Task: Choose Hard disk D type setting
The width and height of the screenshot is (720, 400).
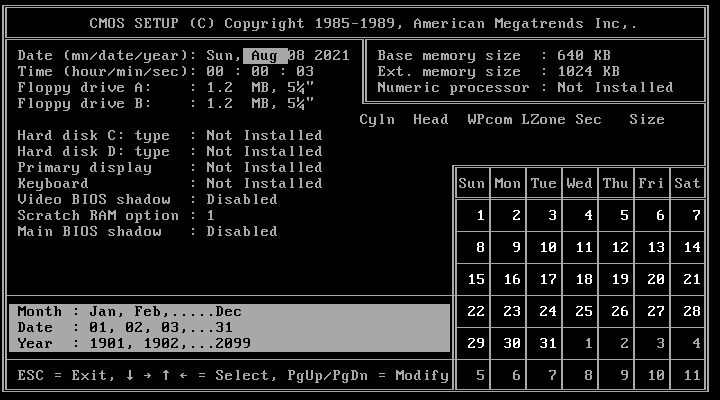Action: tap(264, 152)
